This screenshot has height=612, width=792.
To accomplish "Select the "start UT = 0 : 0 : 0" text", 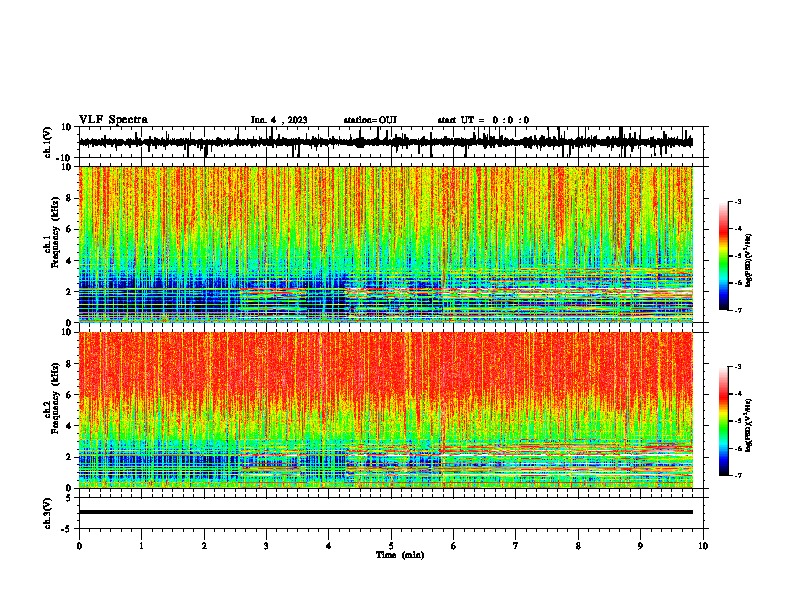I will [x=483, y=120].
